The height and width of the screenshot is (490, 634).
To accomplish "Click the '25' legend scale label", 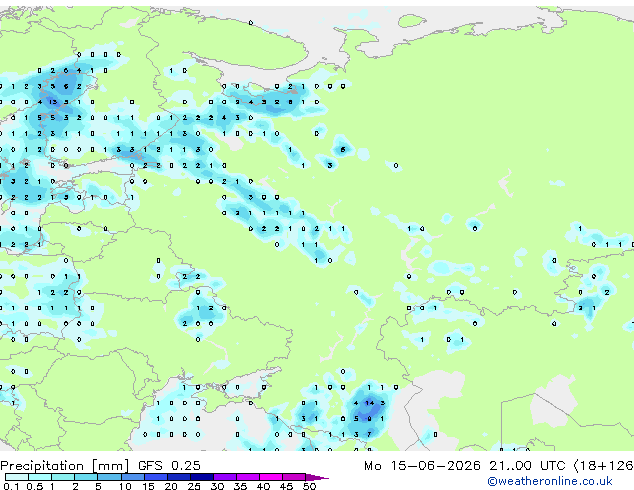I will [x=194, y=486].
